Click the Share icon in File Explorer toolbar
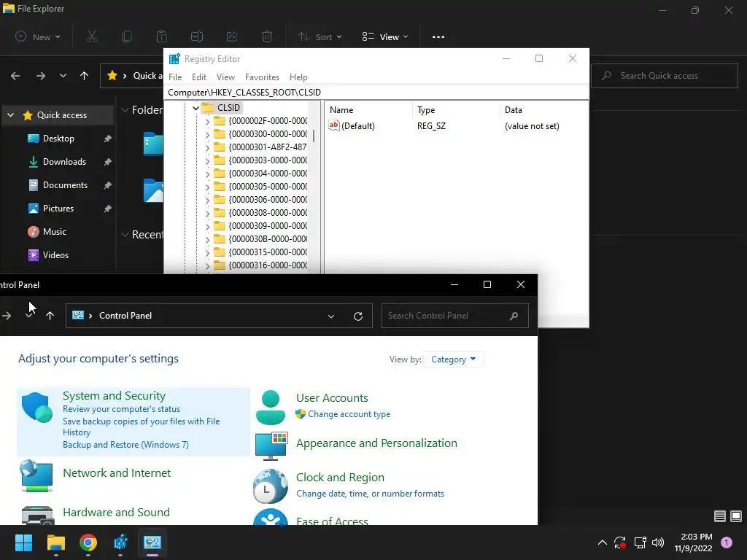Image resolution: width=747 pixels, height=560 pixels. click(x=232, y=36)
